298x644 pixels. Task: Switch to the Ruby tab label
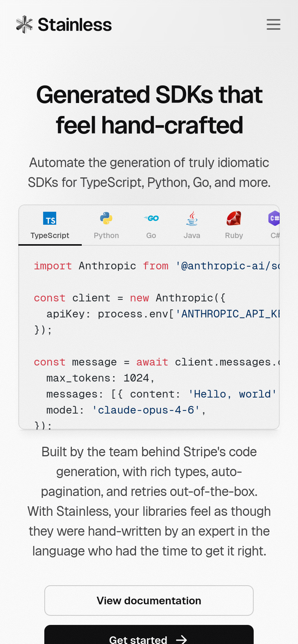(x=234, y=235)
